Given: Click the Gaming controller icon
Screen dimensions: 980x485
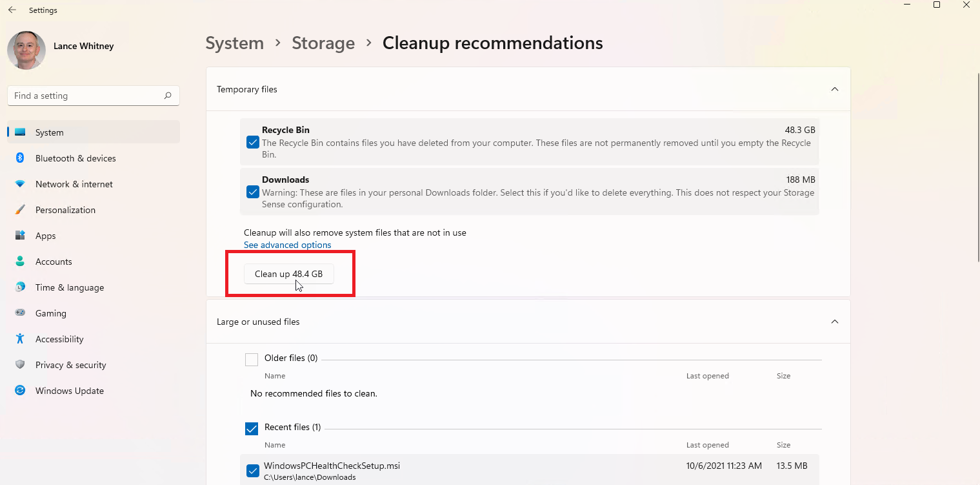Looking at the screenshot, I should (20, 313).
